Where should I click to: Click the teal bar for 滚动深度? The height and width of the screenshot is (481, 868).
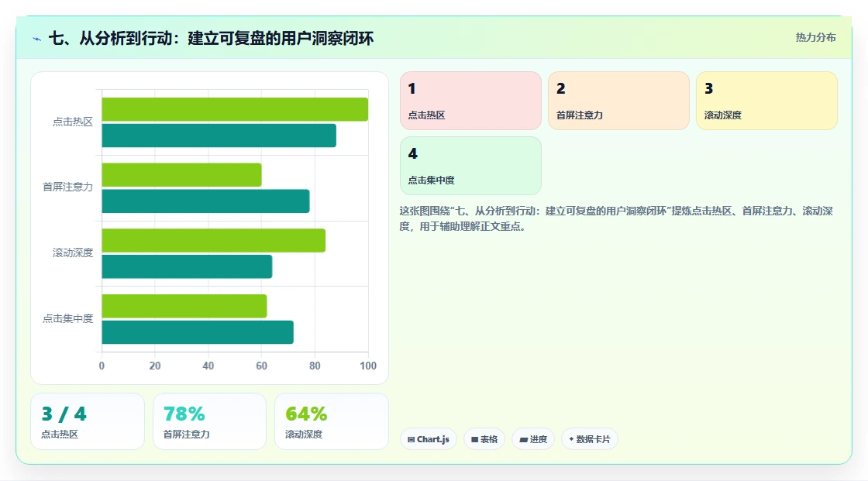coord(187,266)
